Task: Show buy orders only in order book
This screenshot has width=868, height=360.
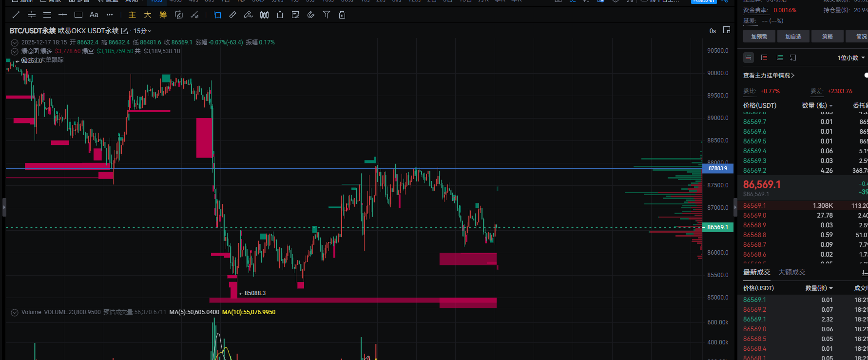Action: pyautogui.click(x=779, y=58)
